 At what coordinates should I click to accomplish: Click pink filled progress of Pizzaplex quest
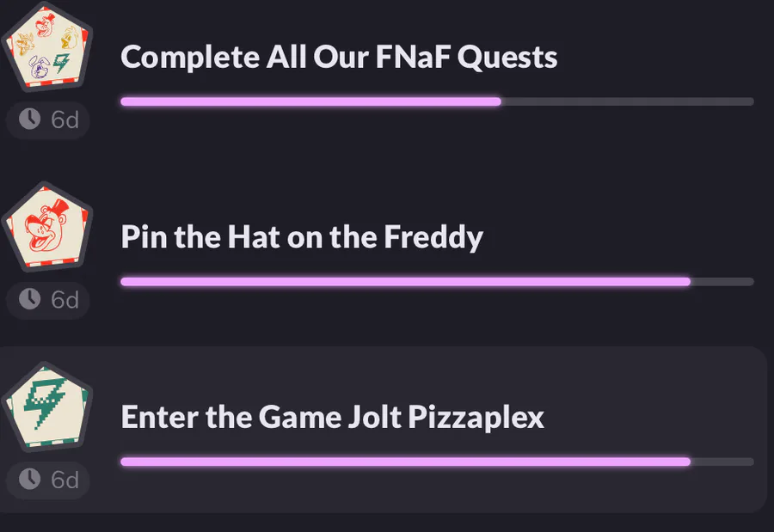tap(406, 462)
